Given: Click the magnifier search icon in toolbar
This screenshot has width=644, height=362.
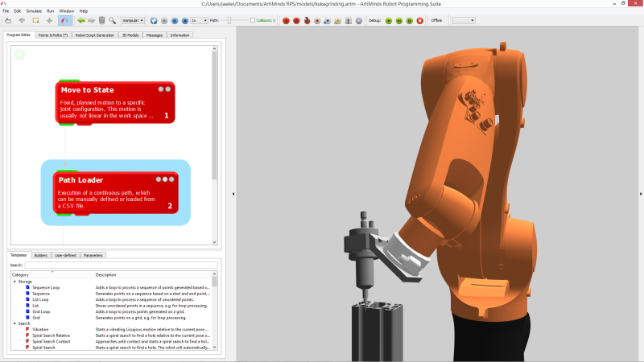Looking at the screenshot, I should (113, 20).
